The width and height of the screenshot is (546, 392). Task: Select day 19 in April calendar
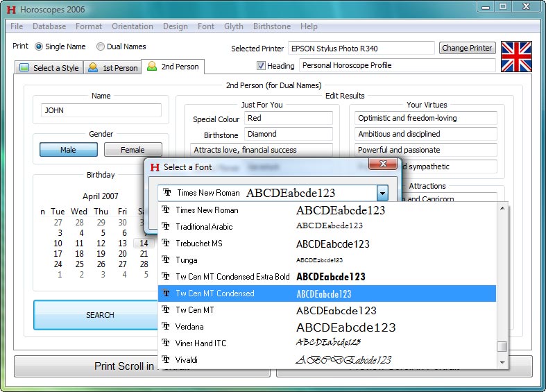[x=101, y=254]
